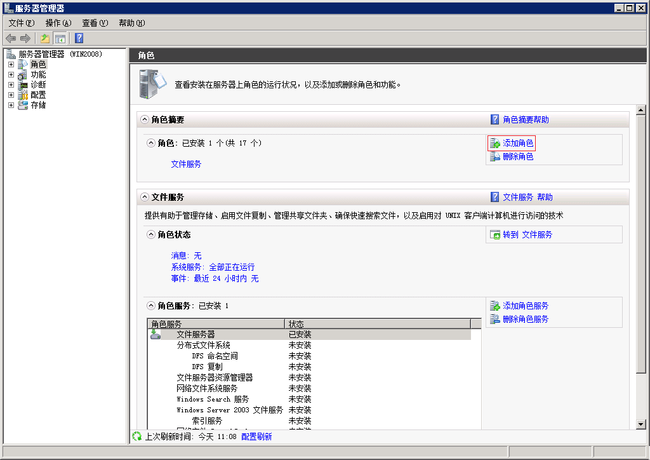
Task: Click the 删除角色服务 link
Action: tap(526, 319)
